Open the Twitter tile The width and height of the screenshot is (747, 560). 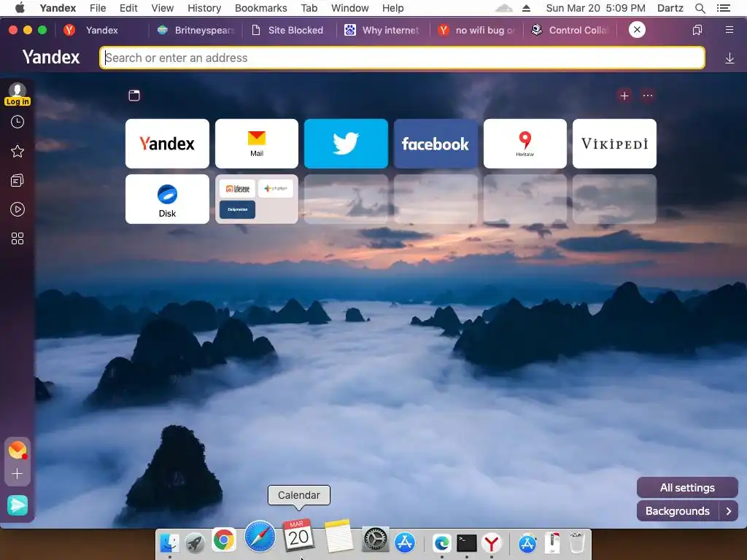tap(346, 144)
